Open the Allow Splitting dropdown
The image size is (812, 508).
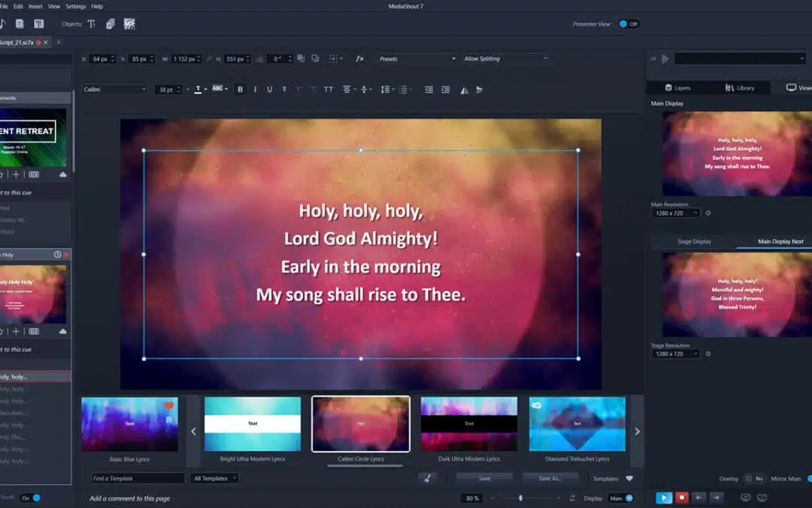pos(505,59)
